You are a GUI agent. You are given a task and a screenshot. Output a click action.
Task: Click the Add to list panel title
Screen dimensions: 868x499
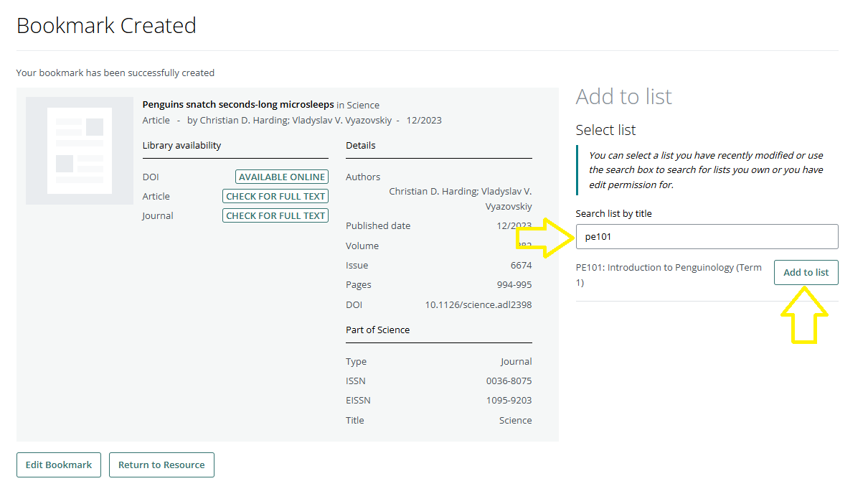623,97
